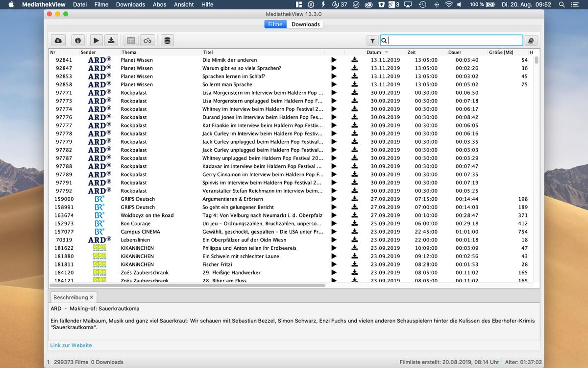
Task: Open the Downloads menu in menu bar
Action: click(x=130, y=4)
